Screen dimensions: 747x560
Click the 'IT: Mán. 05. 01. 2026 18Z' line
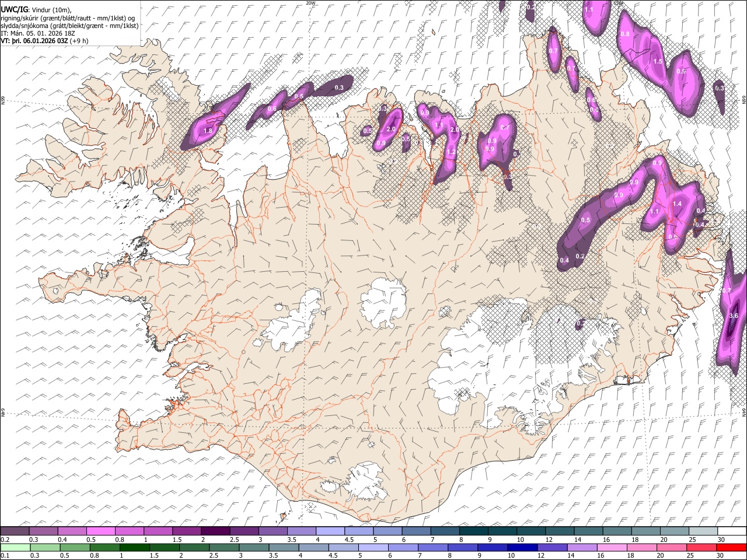point(39,33)
